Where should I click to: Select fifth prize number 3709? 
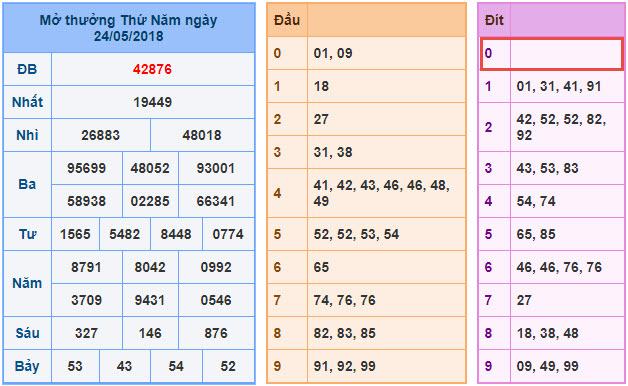click(87, 300)
